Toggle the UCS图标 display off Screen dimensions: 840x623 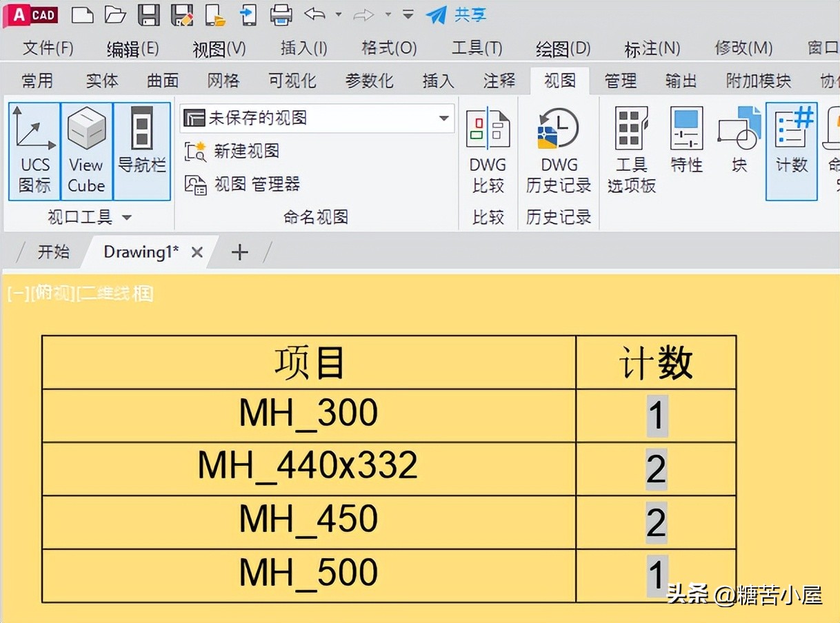click(x=34, y=150)
